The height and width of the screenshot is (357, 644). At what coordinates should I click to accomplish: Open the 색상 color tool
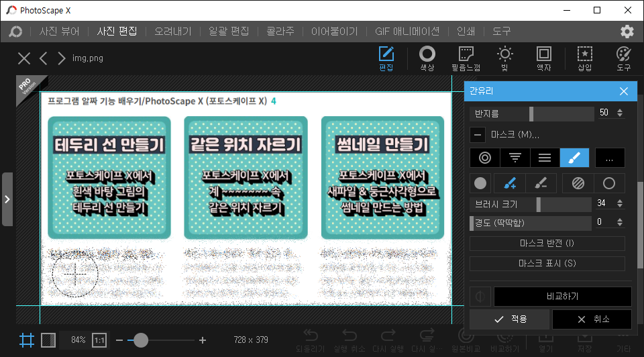click(x=427, y=58)
